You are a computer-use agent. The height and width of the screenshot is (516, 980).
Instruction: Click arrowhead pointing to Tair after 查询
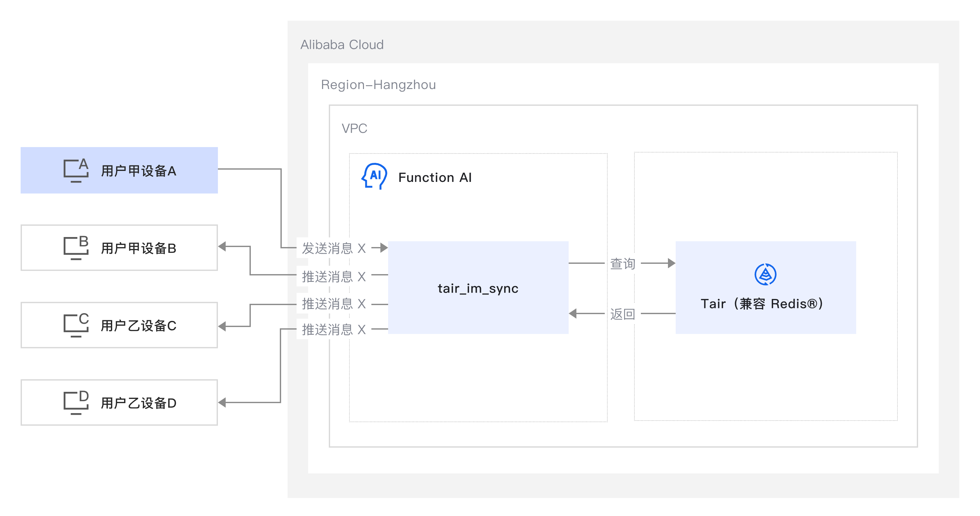[671, 263]
